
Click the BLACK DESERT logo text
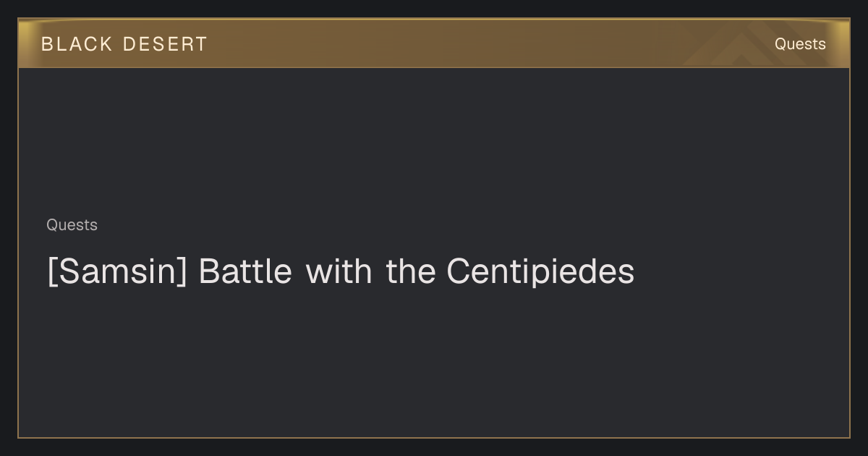click(124, 44)
